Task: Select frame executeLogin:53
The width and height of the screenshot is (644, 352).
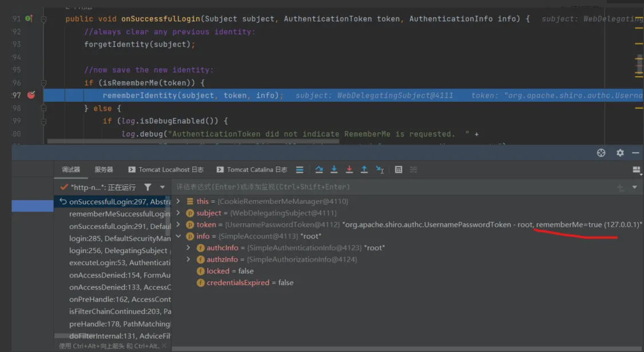Action: [113, 263]
